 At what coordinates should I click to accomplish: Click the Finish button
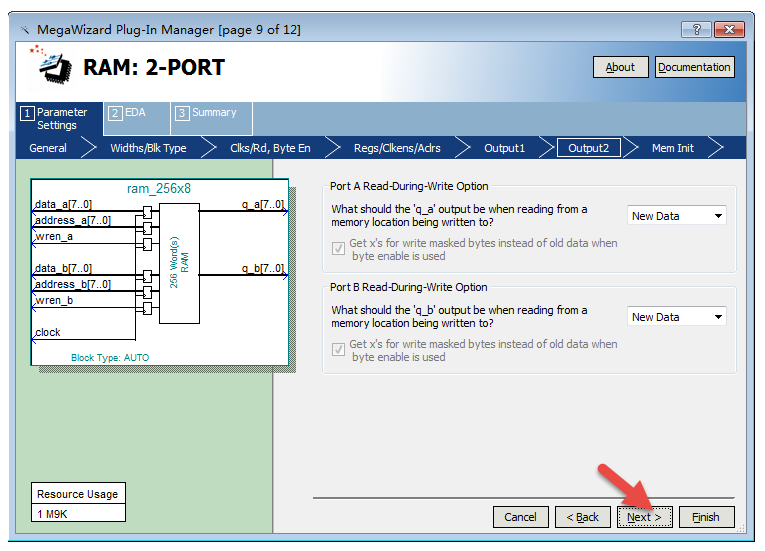click(x=706, y=517)
